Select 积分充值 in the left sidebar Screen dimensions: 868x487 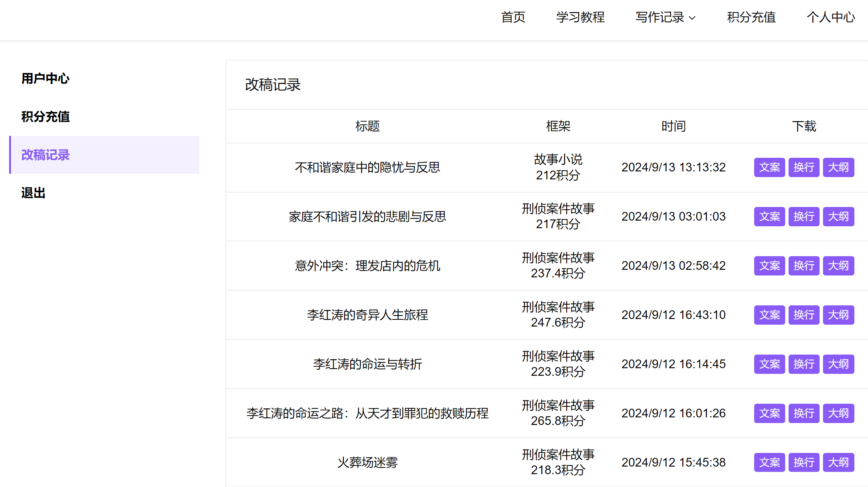tap(45, 117)
